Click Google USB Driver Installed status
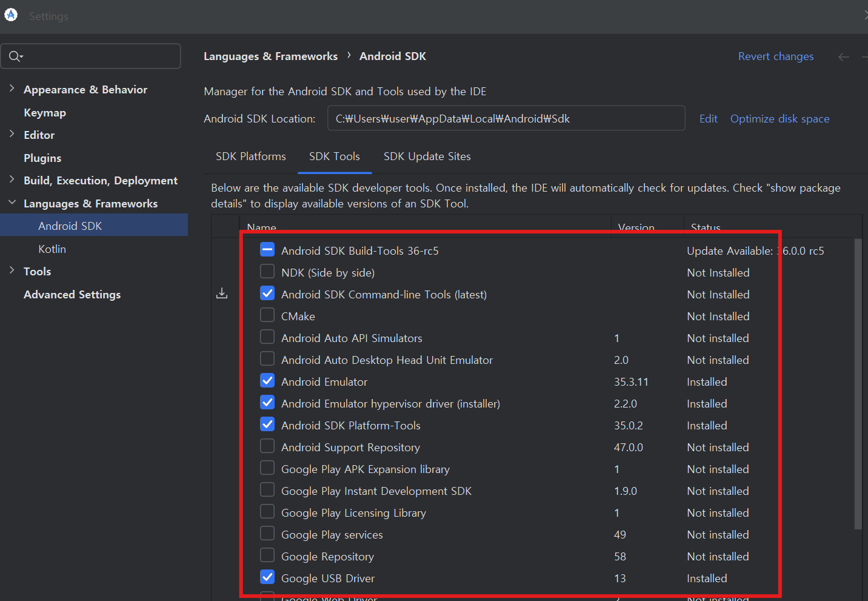 tap(707, 579)
